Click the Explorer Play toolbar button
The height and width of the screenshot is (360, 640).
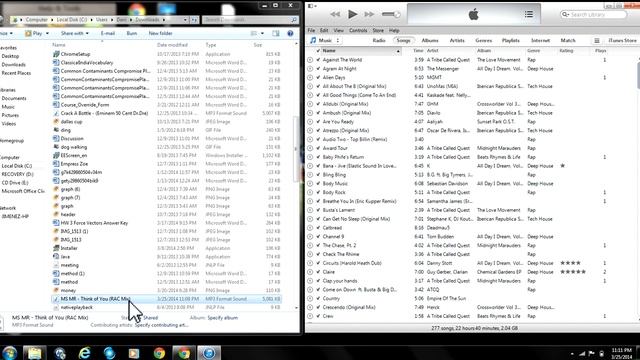(x=37, y=33)
